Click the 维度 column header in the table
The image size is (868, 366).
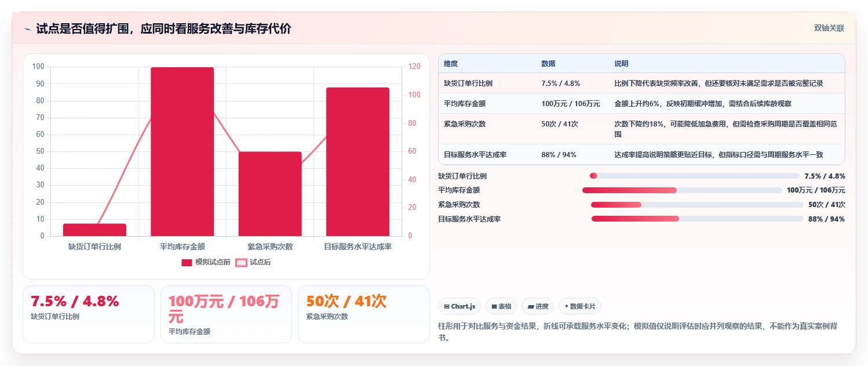[x=451, y=64]
